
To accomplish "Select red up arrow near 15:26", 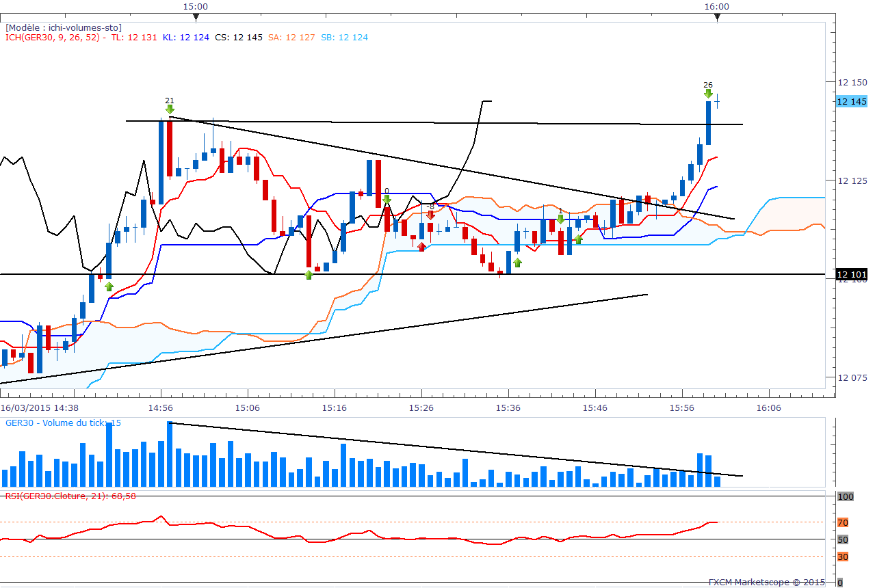I will click(x=422, y=246).
